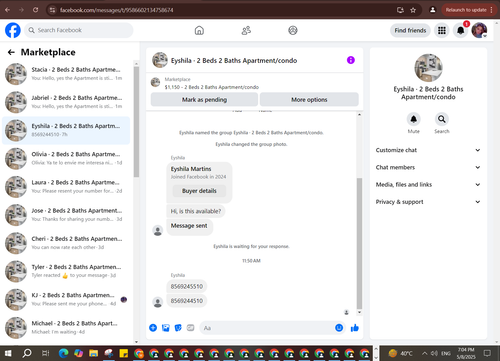
Task: Expand Media, files and links section
Action: point(428,185)
